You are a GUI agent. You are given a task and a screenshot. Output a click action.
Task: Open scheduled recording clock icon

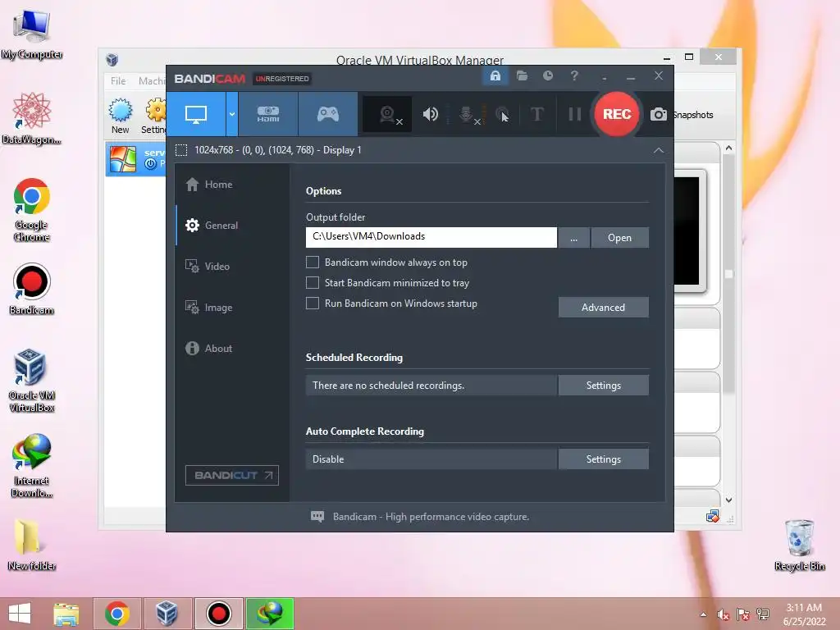coord(547,76)
